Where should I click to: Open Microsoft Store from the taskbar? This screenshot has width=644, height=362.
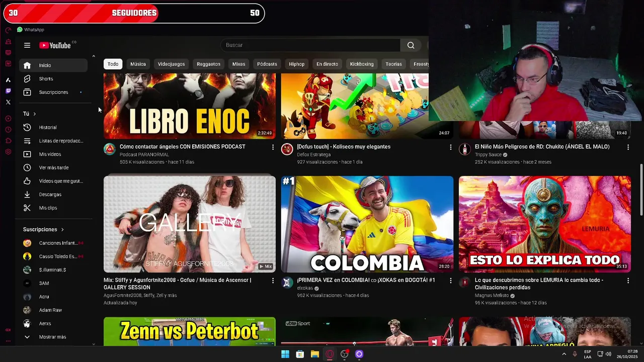[x=300, y=354]
